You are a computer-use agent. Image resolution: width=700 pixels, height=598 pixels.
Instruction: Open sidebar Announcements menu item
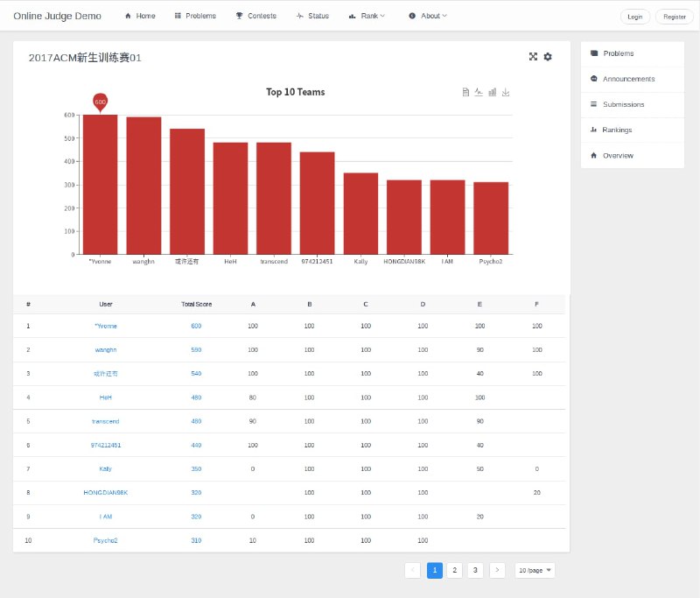(632, 79)
